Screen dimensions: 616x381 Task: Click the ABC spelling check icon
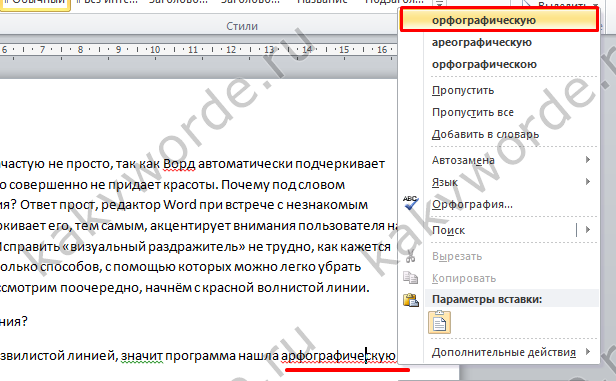tap(411, 203)
